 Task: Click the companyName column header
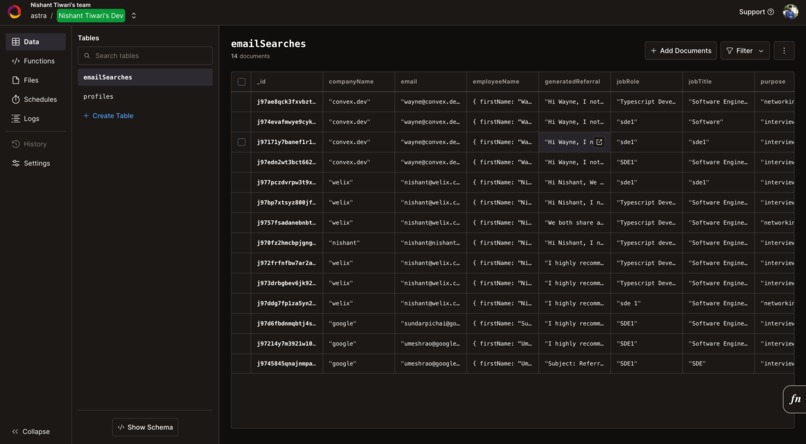358,82
